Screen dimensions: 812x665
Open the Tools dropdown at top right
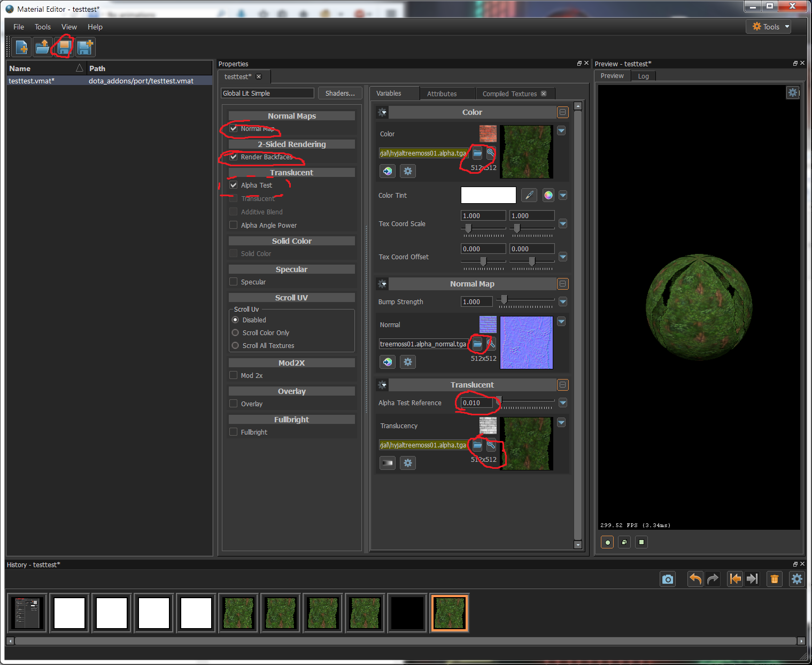[770, 27]
